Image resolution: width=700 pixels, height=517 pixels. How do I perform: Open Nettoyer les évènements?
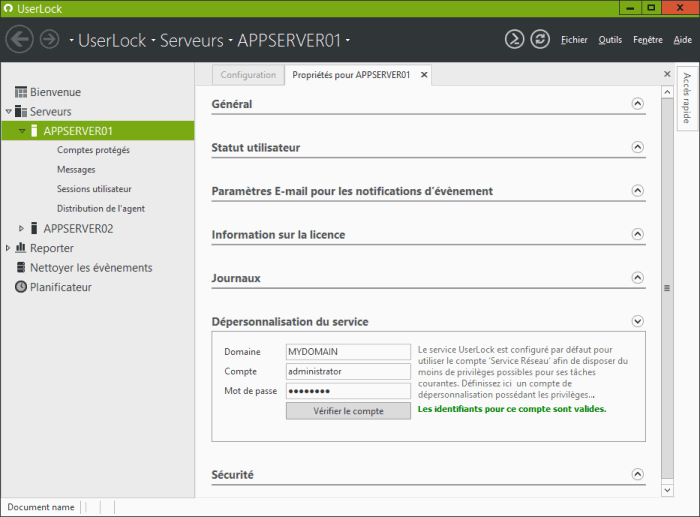coord(91,267)
